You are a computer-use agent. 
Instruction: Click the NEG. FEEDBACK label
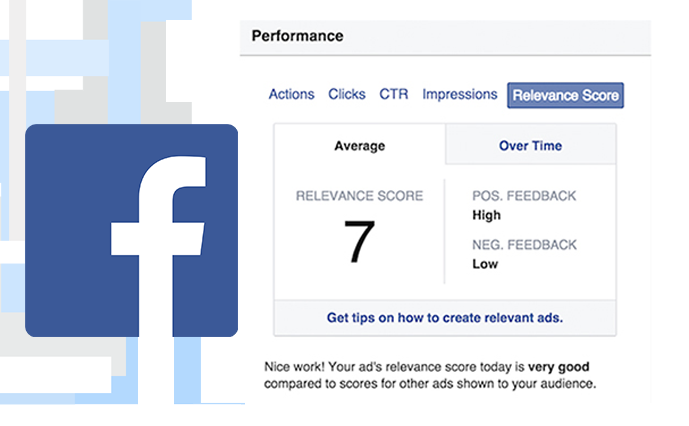click(x=525, y=244)
